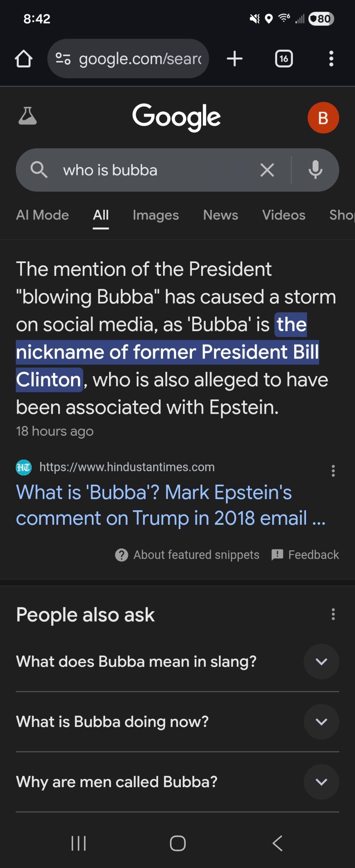The height and width of the screenshot is (868, 355).
Task: Open the AI Mode tab
Action: tap(42, 215)
